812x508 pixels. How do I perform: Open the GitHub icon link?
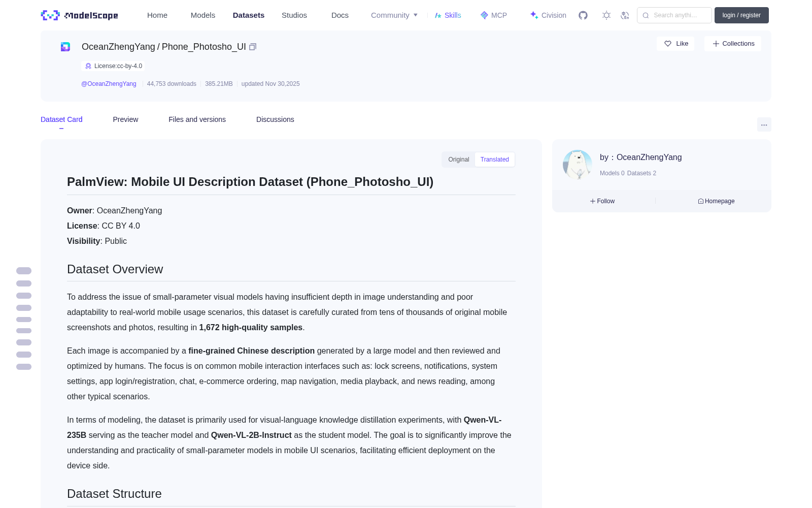pyautogui.click(x=583, y=15)
